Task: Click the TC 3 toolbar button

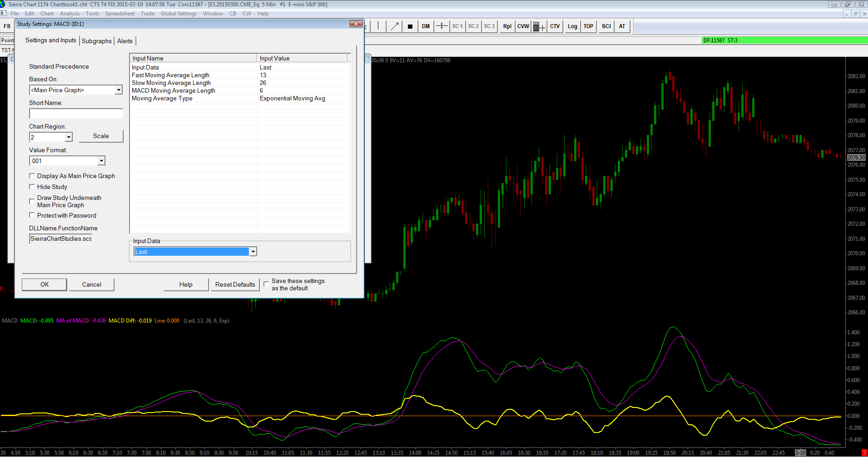Action: point(489,26)
